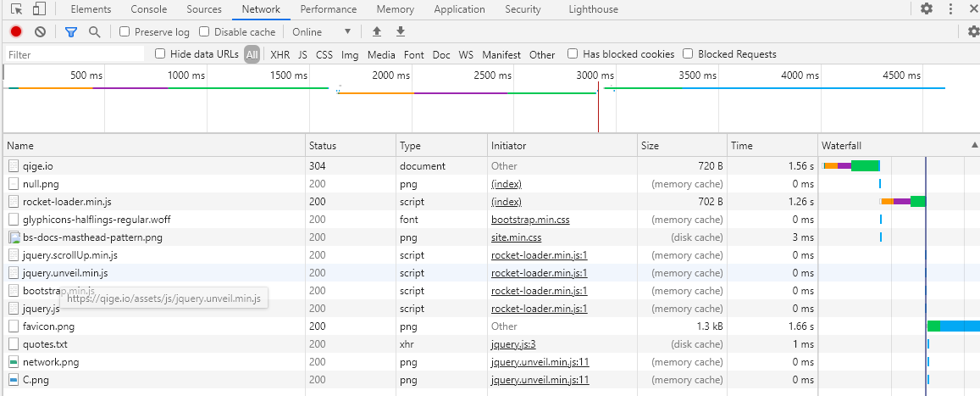Check Hide data URLs option
Viewport: 980px width, 396px height.
pyautogui.click(x=160, y=54)
